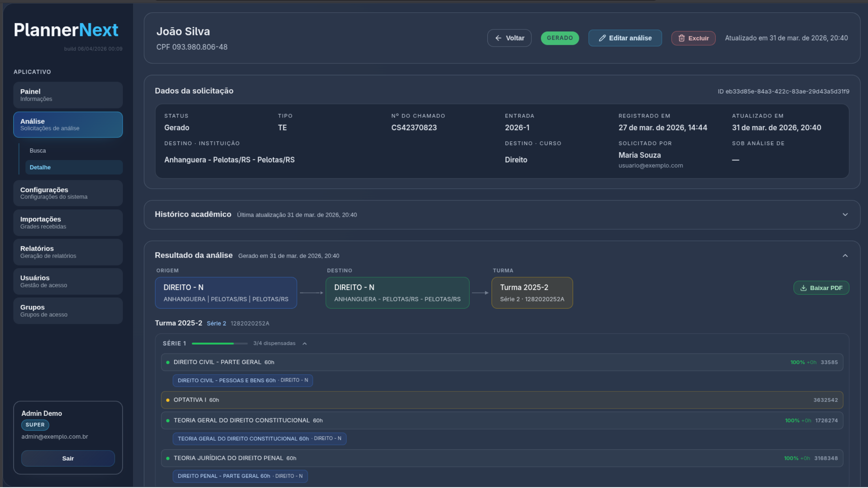Screen dimensions: 868x488
Task: Open the Análise menu item
Action: (68, 125)
